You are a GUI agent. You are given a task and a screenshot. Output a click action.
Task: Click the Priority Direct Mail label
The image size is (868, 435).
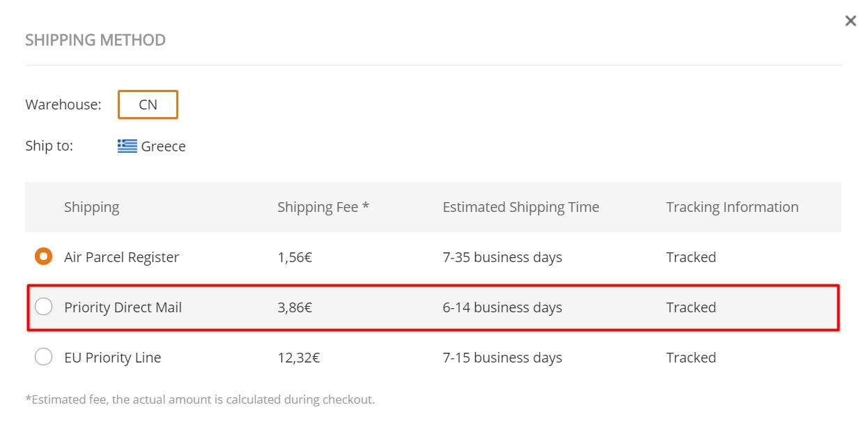[123, 307]
